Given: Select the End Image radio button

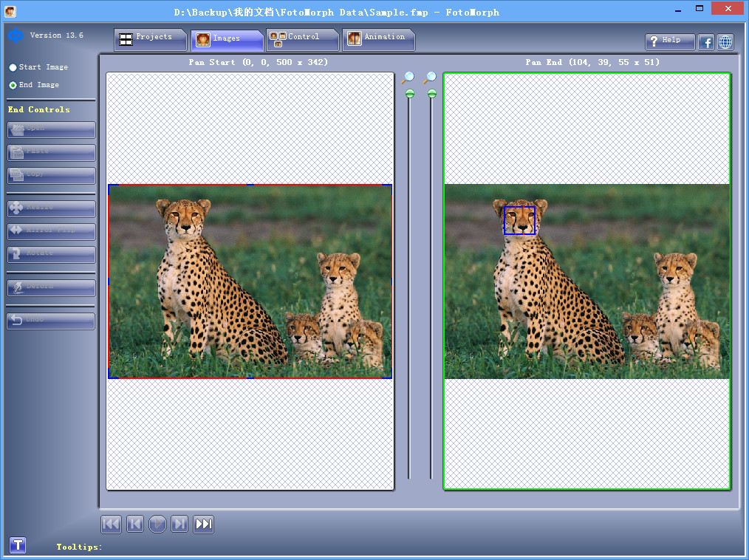Looking at the screenshot, I should pyautogui.click(x=13, y=85).
